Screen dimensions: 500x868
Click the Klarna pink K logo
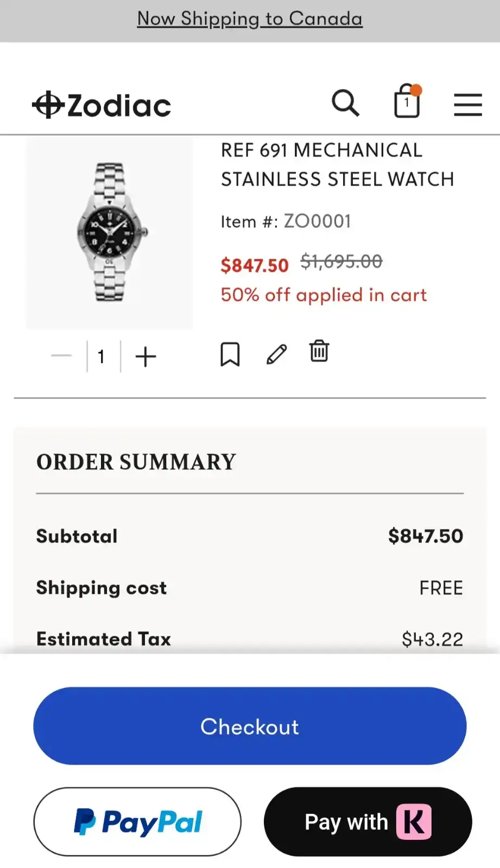point(414,822)
